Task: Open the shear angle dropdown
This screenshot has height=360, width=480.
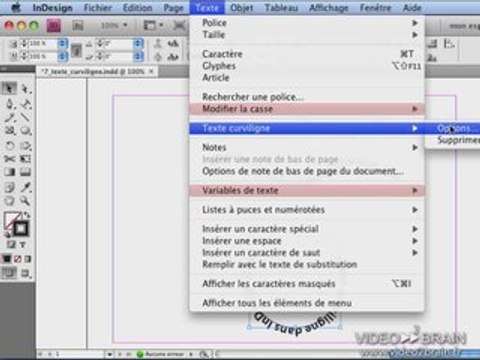Action: pyautogui.click(x=138, y=57)
